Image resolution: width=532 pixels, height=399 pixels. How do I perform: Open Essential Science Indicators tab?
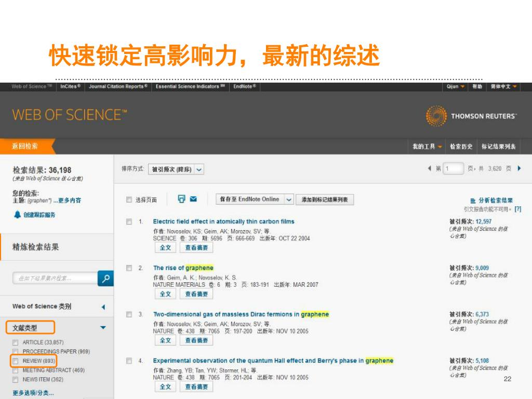coord(190,87)
